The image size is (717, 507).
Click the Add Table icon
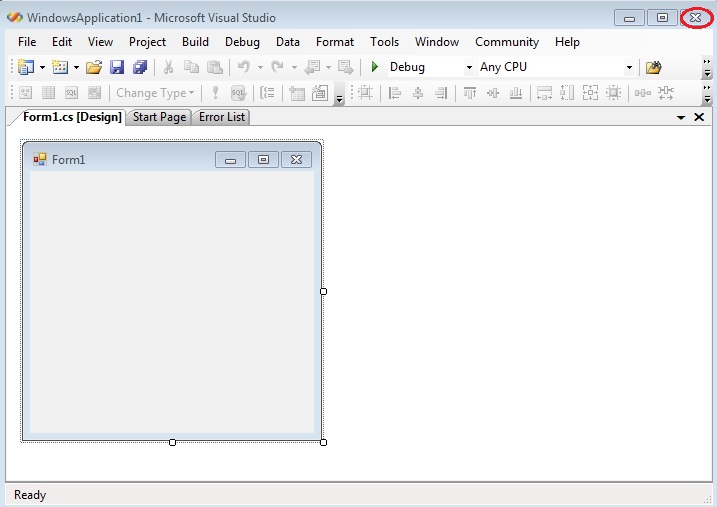(297, 93)
